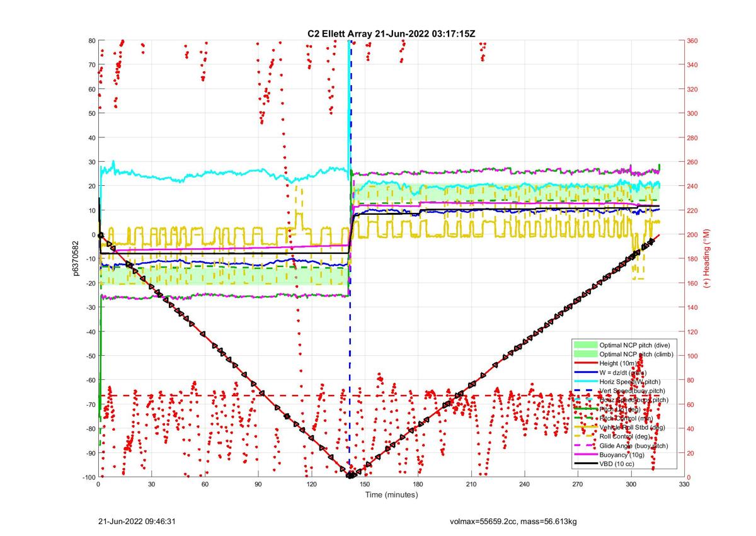Click the 'Time (minutes)' x-axis label
The height and width of the screenshot is (536, 756).
tap(391, 495)
